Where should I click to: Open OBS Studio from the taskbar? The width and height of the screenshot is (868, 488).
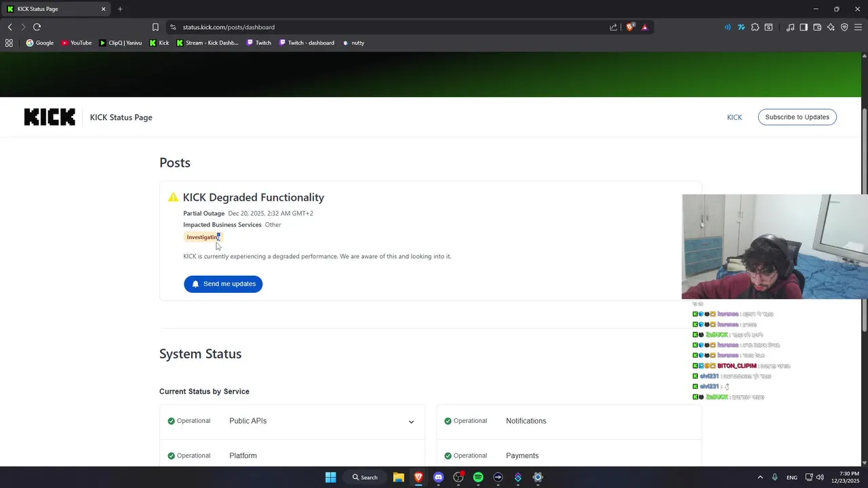[458, 477]
